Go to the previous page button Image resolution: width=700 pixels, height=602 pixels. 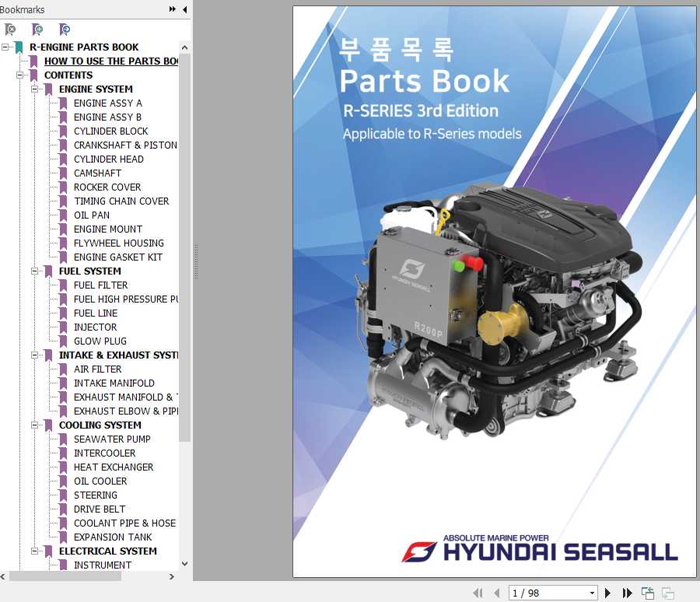(x=496, y=593)
